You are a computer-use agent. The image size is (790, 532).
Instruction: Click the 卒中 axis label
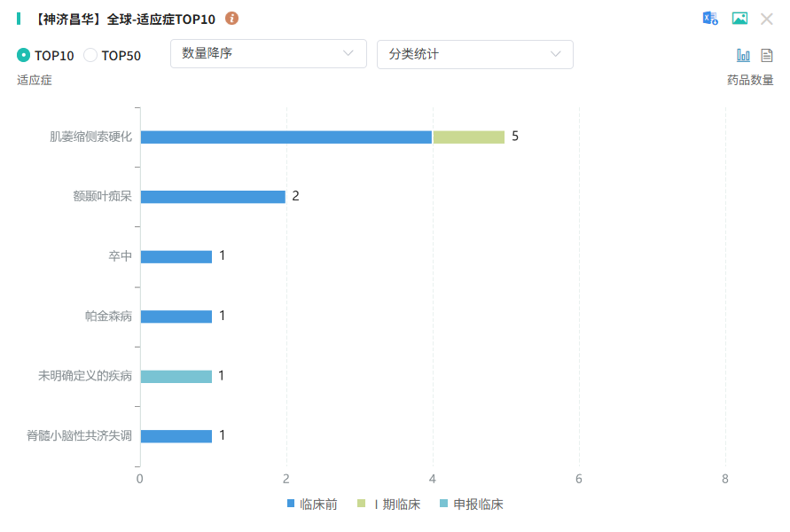click(120, 256)
